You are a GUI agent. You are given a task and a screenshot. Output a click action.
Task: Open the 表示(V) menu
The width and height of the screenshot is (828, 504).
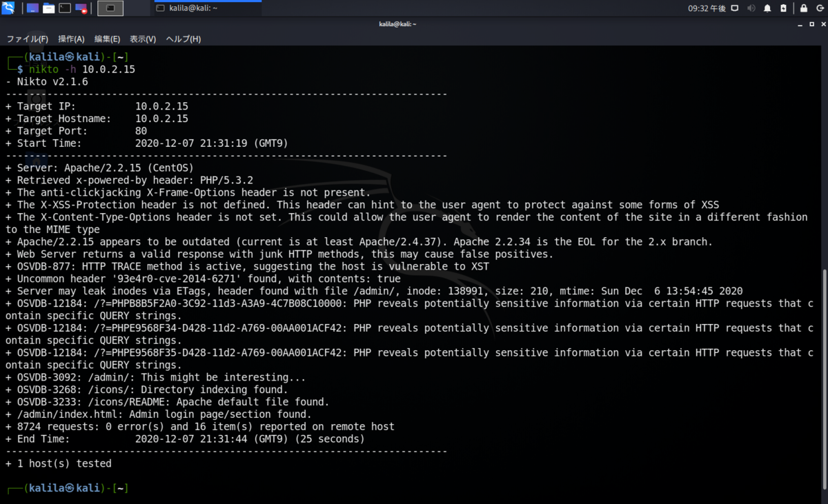coord(143,39)
